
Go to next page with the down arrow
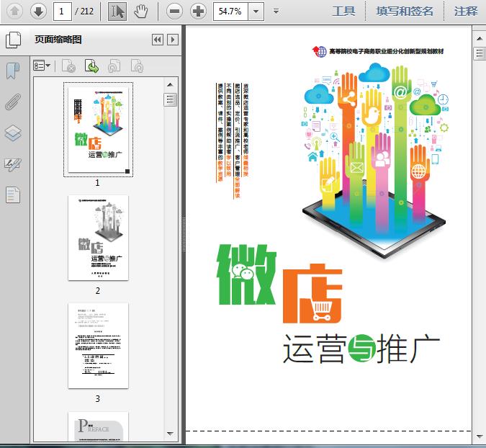[x=38, y=12]
